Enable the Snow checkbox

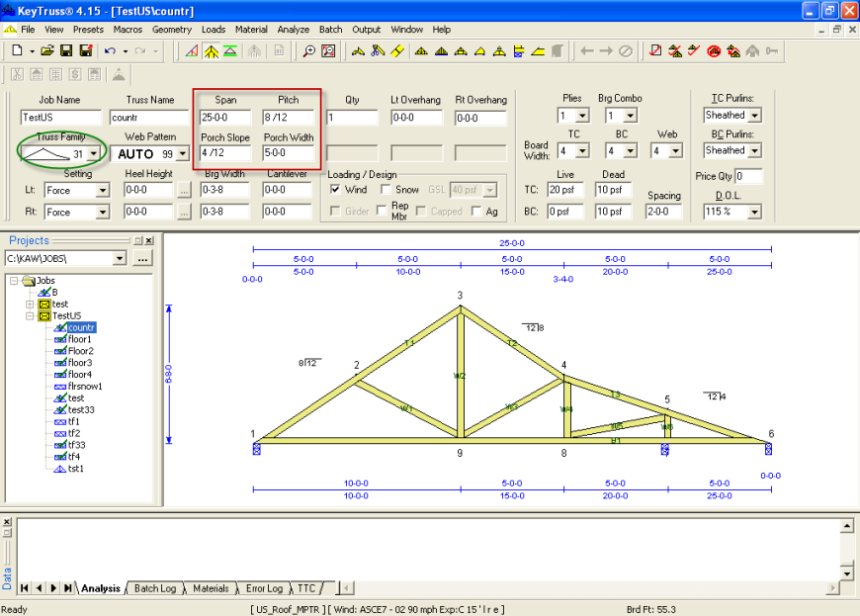point(386,189)
